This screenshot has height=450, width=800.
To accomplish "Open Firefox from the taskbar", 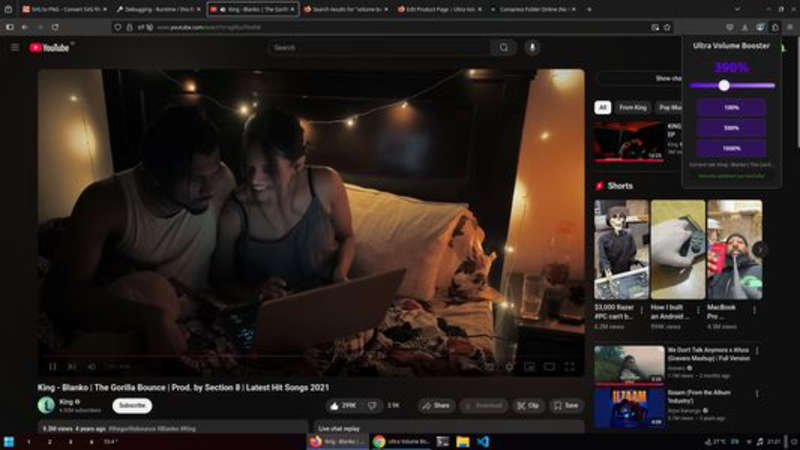I will (x=338, y=442).
